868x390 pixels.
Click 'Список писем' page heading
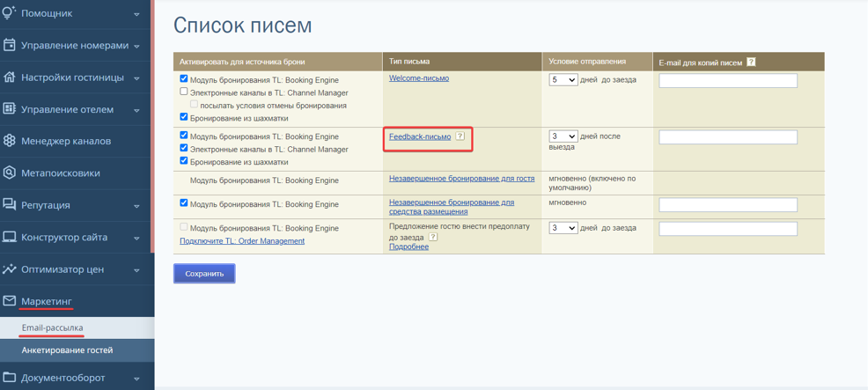[x=243, y=26]
